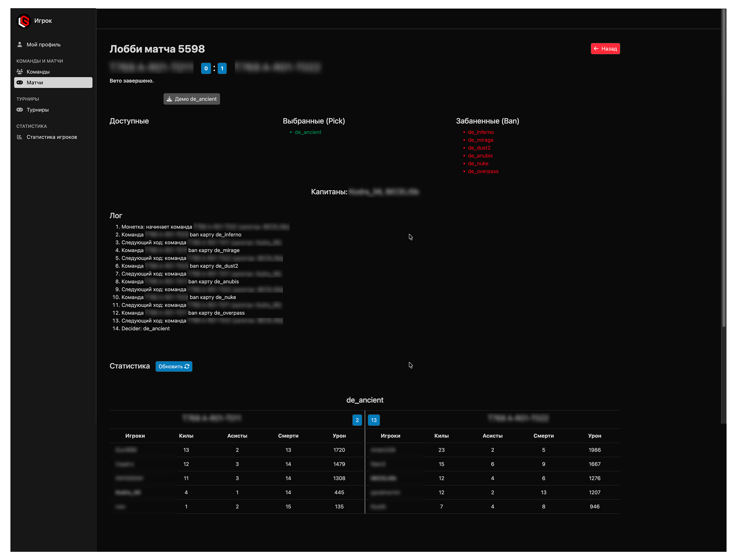The width and height of the screenshot is (737, 560).
Task: Go to Статистика игроков page
Action: pyautogui.click(x=51, y=137)
